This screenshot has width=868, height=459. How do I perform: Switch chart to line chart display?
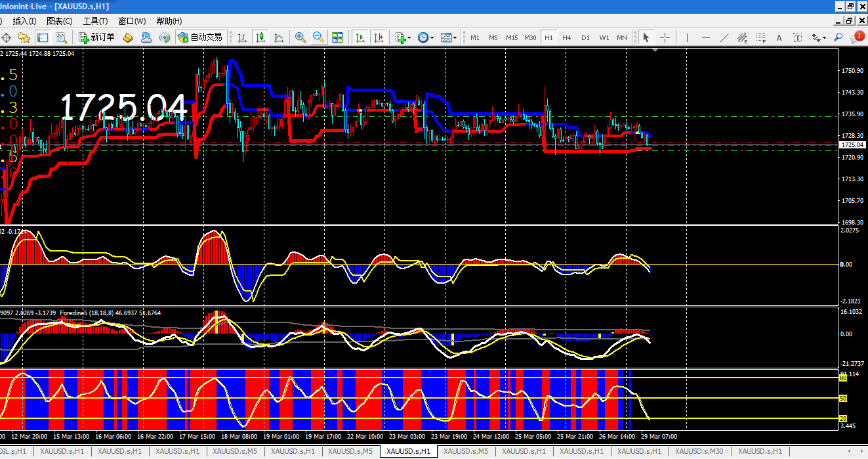pos(278,37)
